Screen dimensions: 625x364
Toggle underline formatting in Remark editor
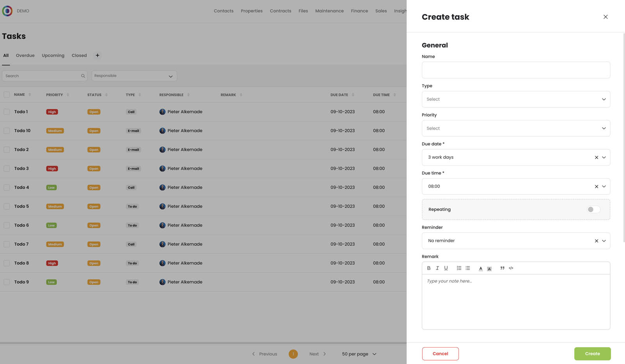446,268
